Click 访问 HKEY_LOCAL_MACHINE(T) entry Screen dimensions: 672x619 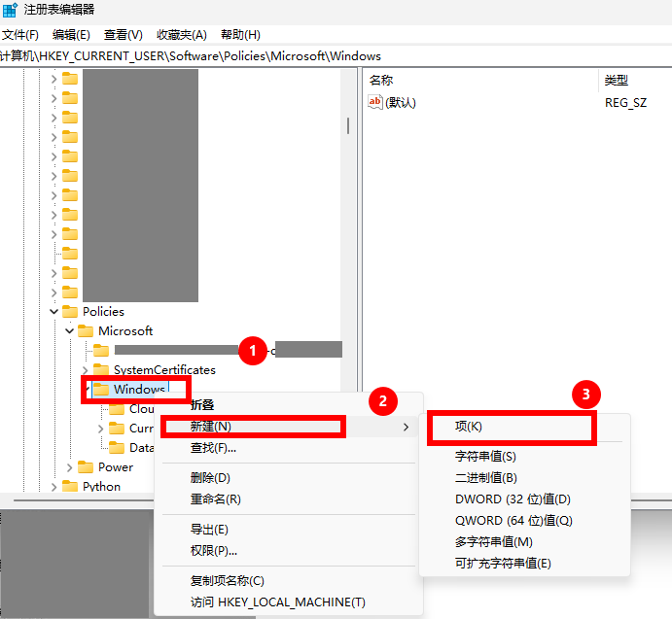[x=277, y=602]
